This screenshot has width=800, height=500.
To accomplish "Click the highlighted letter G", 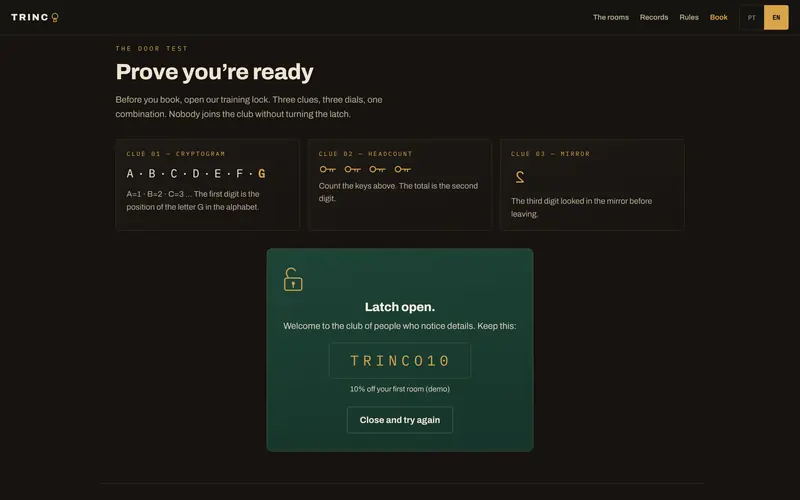I will click(262, 173).
